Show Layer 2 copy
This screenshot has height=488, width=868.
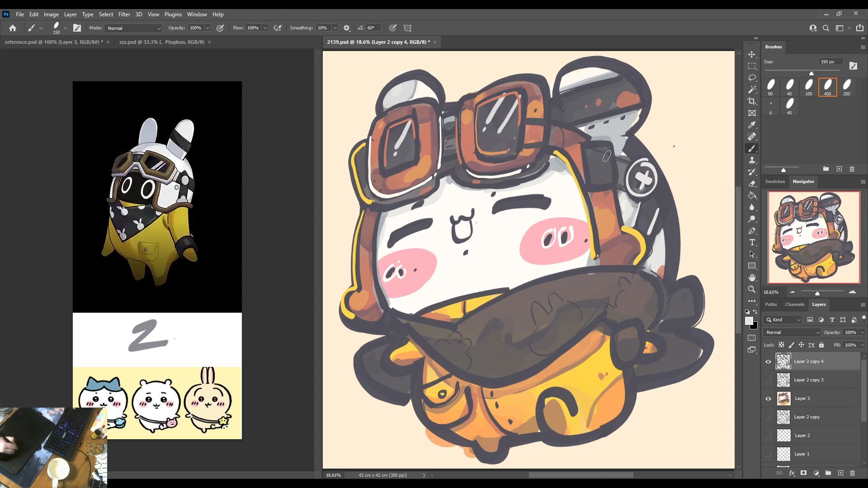coord(768,417)
